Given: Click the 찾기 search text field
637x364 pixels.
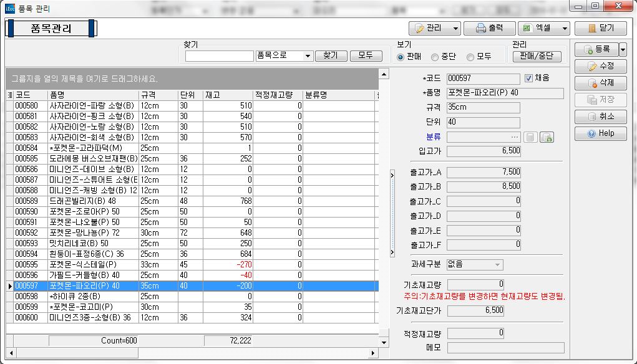Looking at the screenshot, I should (x=219, y=56).
